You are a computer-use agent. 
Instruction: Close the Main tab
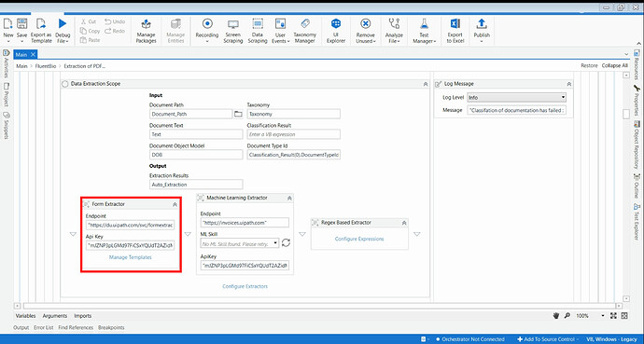click(x=34, y=54)
